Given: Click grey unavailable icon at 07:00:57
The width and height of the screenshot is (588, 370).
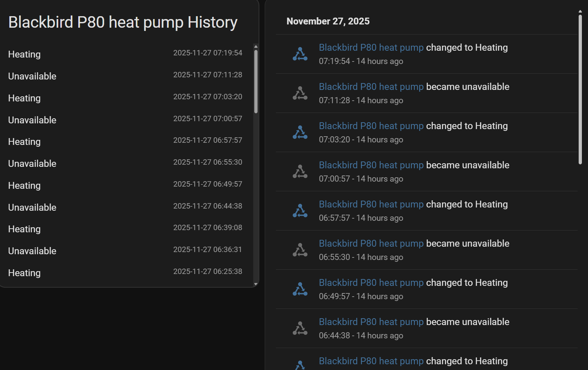Looking at the screenshot, I should (300, 172).
